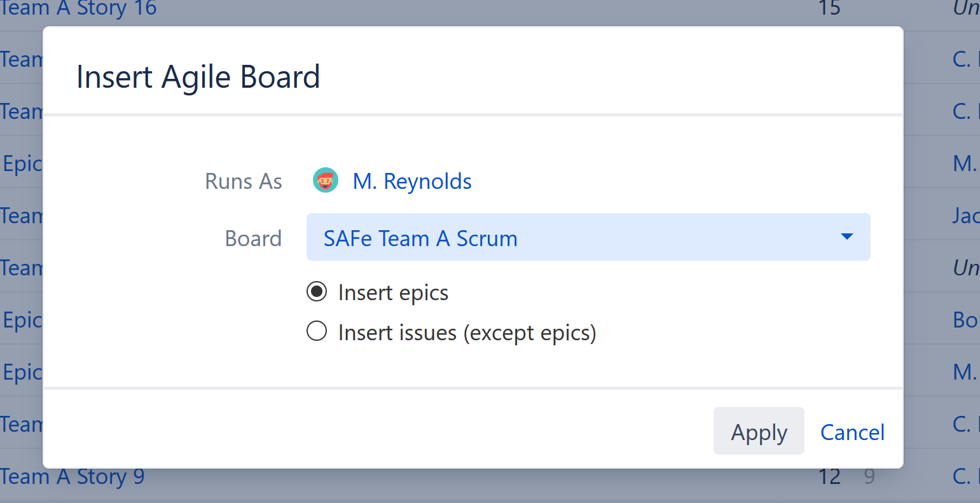This screenshot has height=503, width=980.
Task: Open Team A Story 16 in the background list
Action: click(78, 8)
